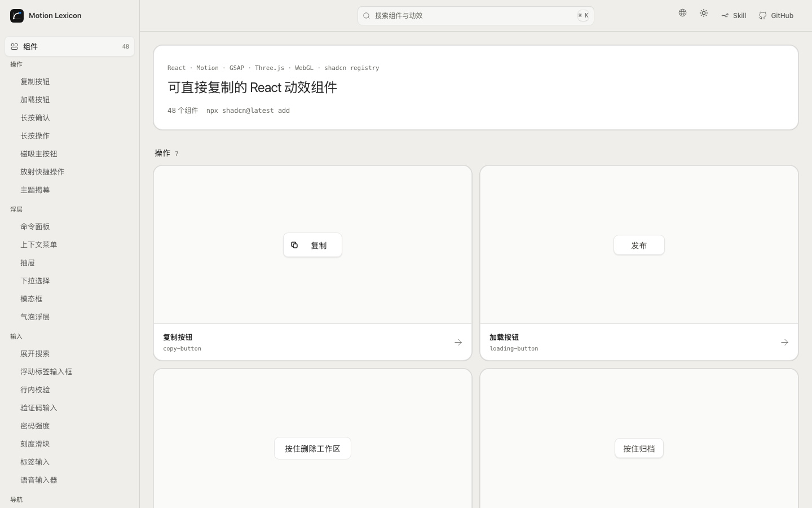This screenshot has height=508, width=812.
Task: Select the 组件 sidebar section
Action: point(69,47)
